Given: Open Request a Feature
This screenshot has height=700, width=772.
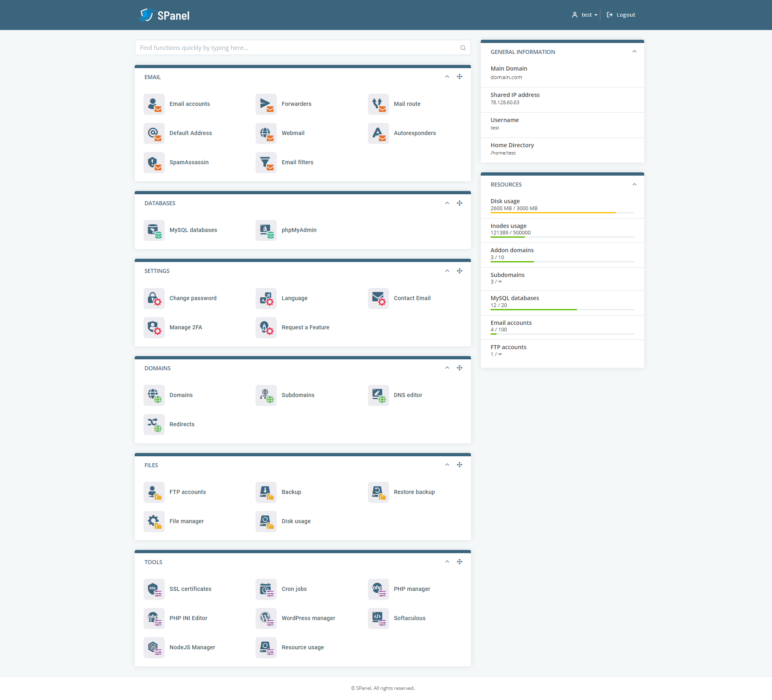Looking at the screenshot, I should [x=305, y=327].
